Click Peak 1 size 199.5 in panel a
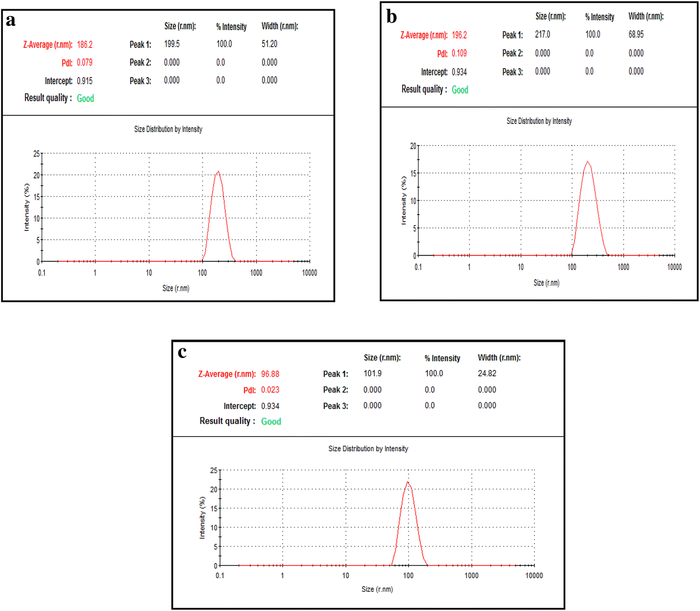The width and height of the screenshot is (700, 611). coord(172,44)
